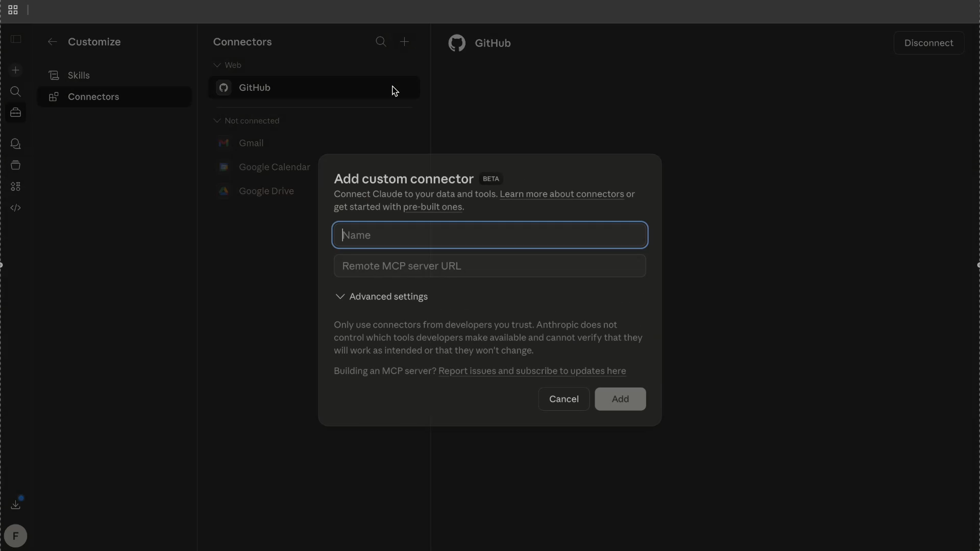This screenshot has height=551, width=980.
Task: Click the GitHub logo next to the GitHub heading
Action: coord(457,43)
